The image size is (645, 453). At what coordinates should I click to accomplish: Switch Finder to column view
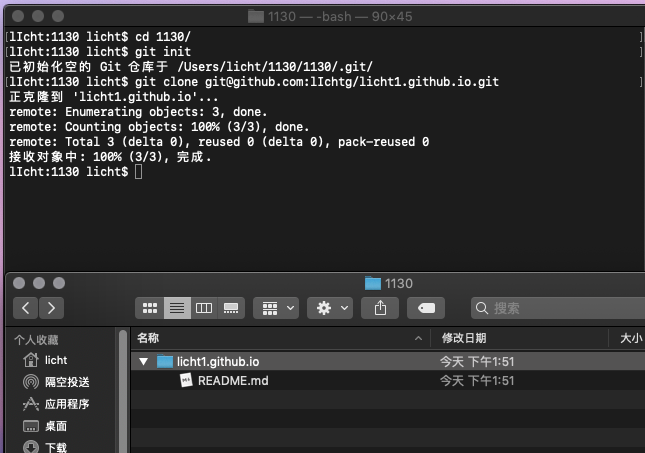tap(204, 308)
